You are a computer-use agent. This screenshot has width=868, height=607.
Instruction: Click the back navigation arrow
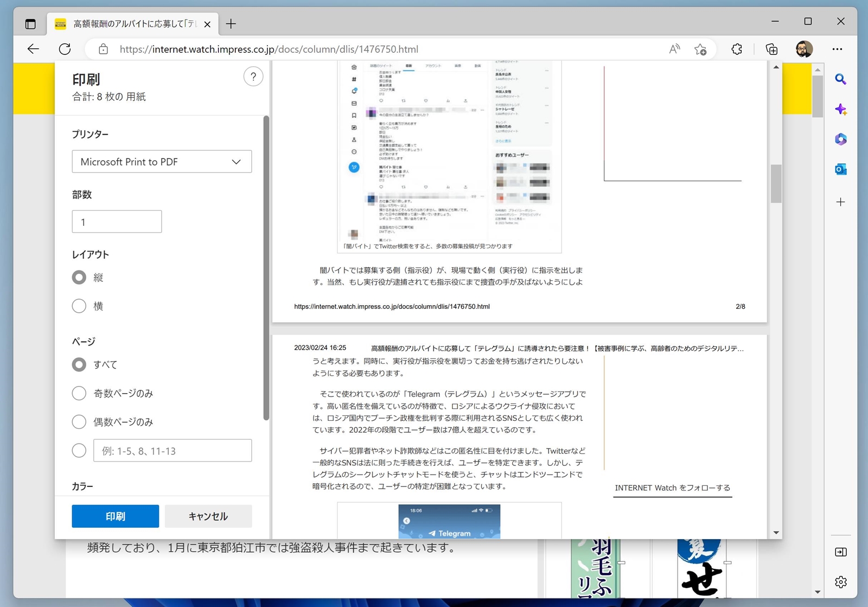point(33,49)
